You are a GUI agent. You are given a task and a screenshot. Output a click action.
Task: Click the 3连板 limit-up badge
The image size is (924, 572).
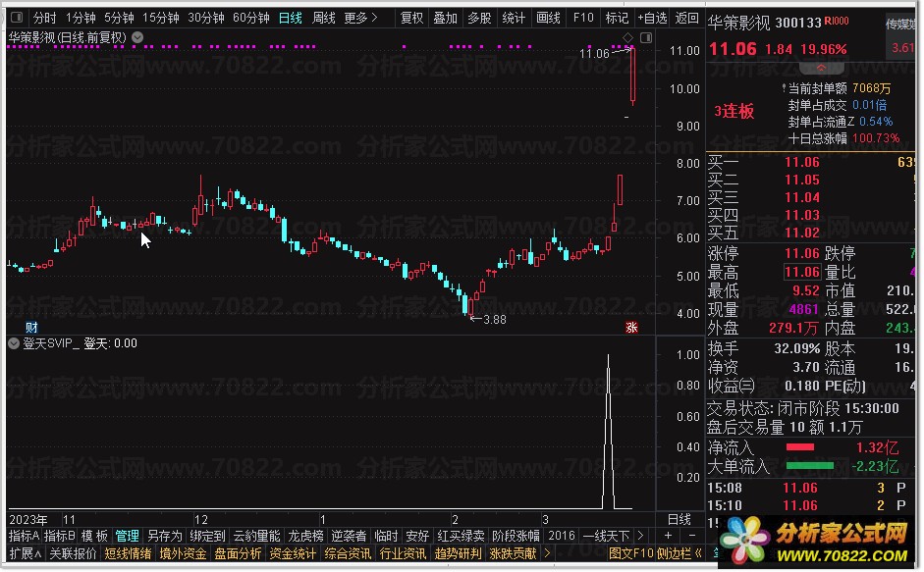[x=734, y=111]
